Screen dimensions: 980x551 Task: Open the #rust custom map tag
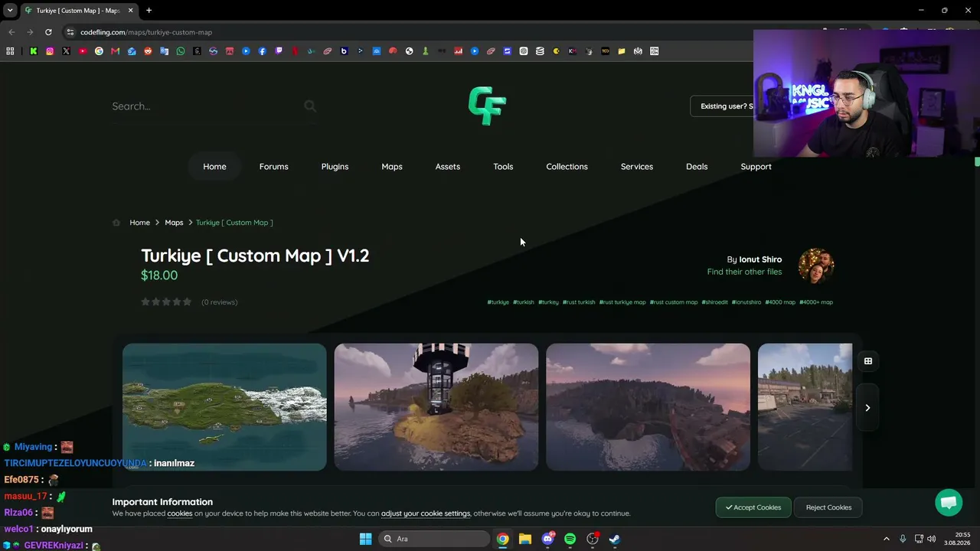[674, 302]
